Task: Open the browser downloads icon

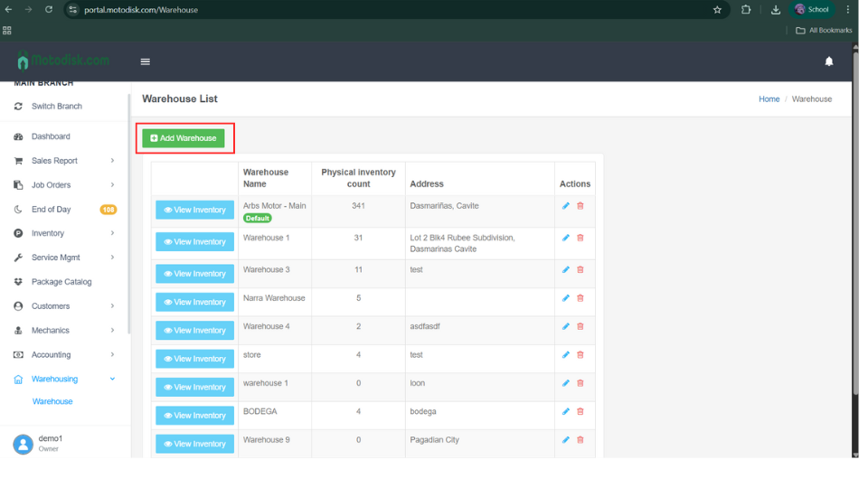Action: point(776,10)
